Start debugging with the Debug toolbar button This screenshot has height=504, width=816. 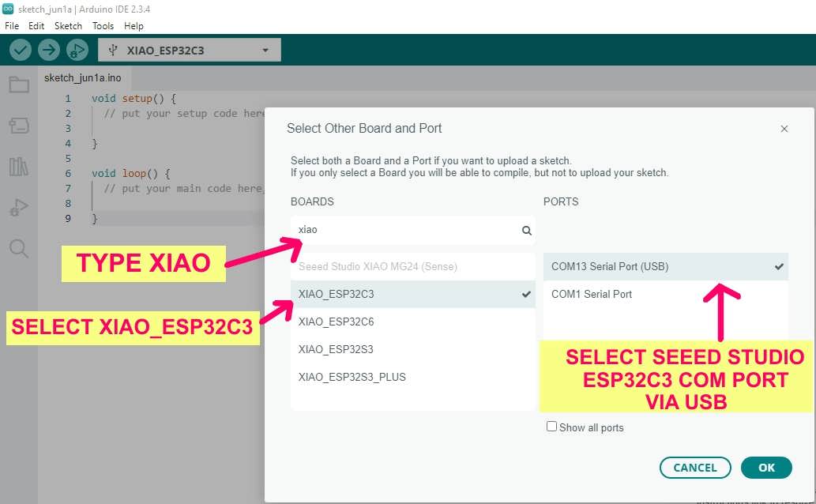pos(77,50)
